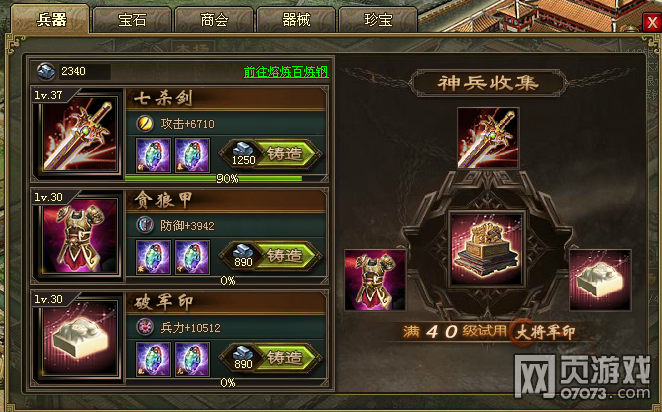Click 铸造 button for 贪狼甲
Screen dimensions: 662x412
tap(270, 256)
